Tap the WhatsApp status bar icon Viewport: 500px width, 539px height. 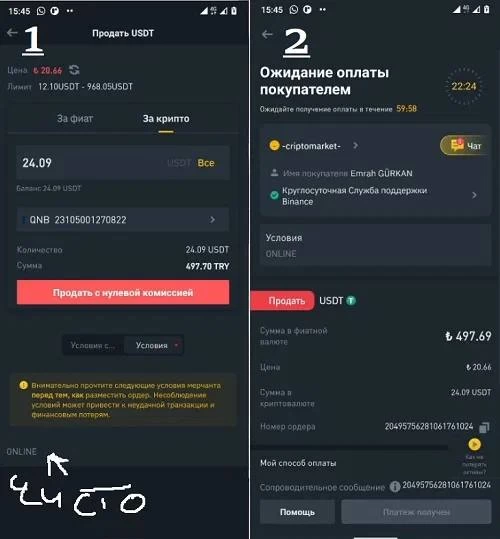[41, 11]
